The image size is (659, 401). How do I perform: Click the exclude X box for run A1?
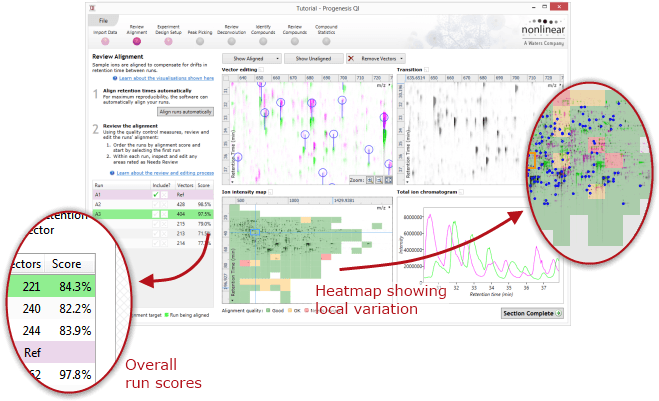164,195
